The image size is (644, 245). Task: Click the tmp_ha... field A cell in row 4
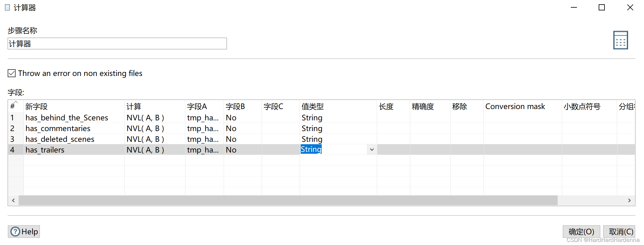(205, 150)
